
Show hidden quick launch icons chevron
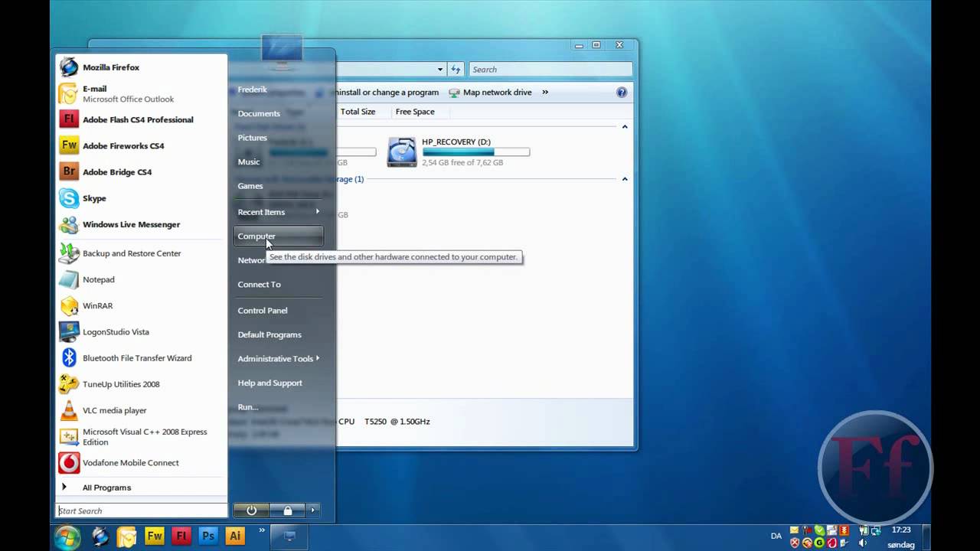point(262,530)
